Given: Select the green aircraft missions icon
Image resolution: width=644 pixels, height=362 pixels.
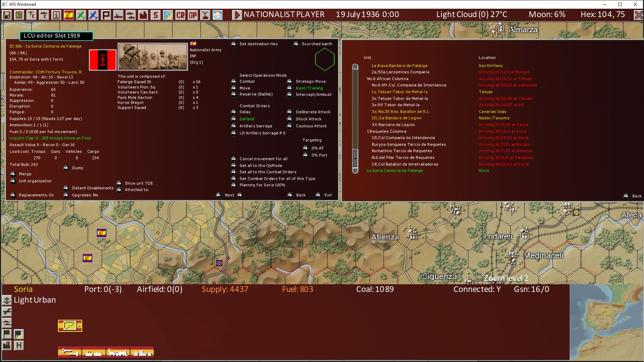Looking at the screenshot, I should [x=80, y=15].
